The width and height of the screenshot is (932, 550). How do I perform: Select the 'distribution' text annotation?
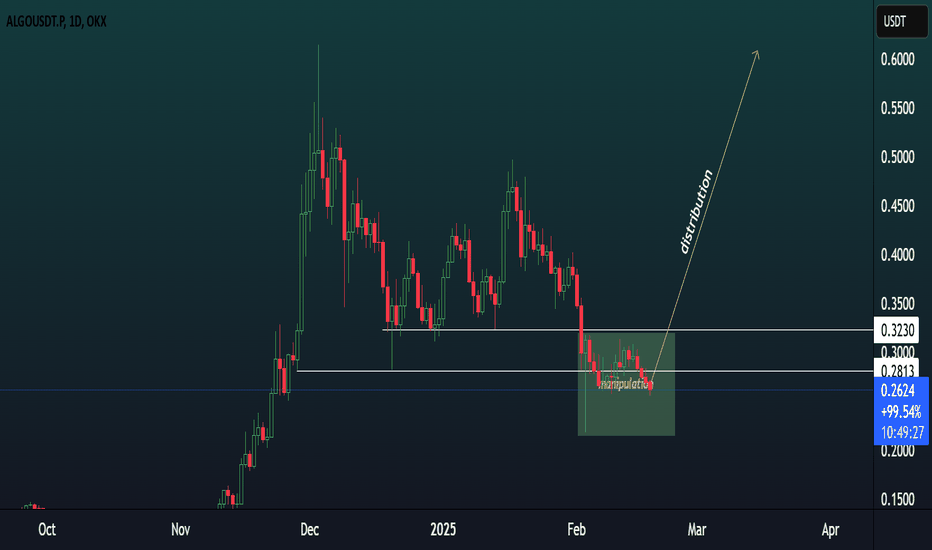[x=696, y=212]
